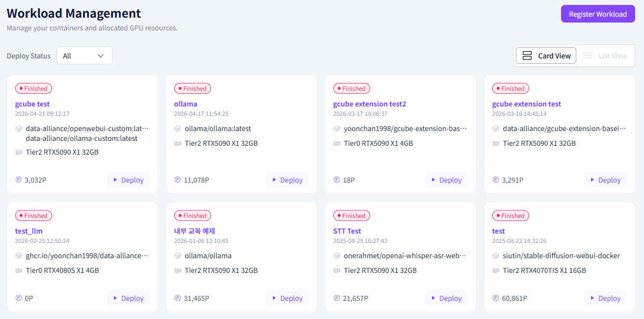Deploy the test_llm workload
The height and width of the screenshot is (319, 644).
128,298
